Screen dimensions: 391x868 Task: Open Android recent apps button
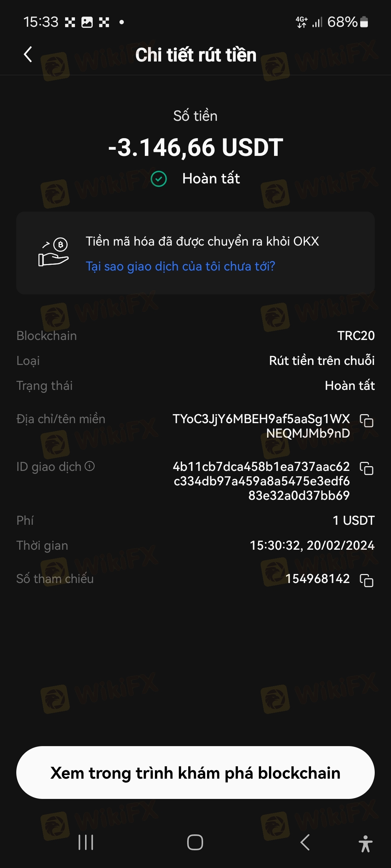point(86,842)
